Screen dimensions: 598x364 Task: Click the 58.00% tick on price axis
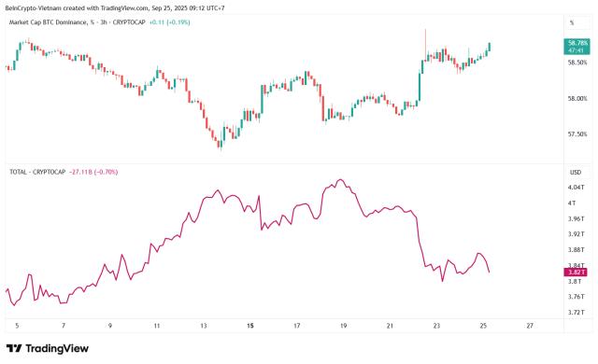pos(577,99)
